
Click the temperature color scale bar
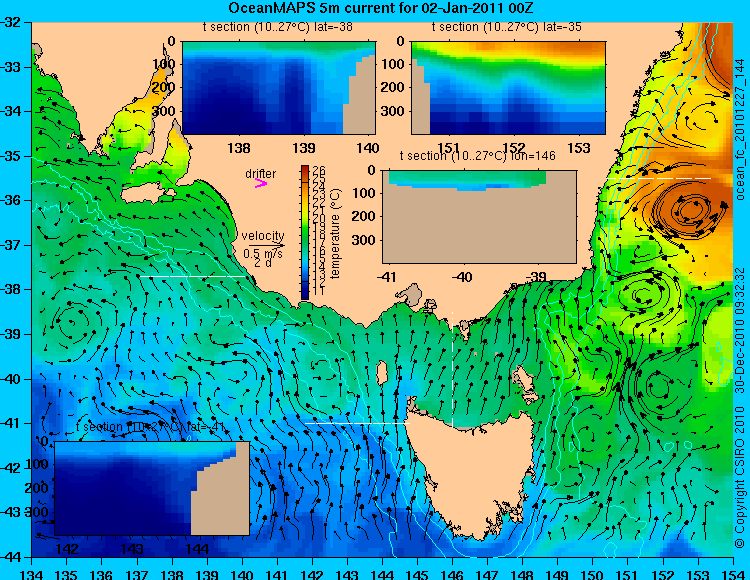305,233
